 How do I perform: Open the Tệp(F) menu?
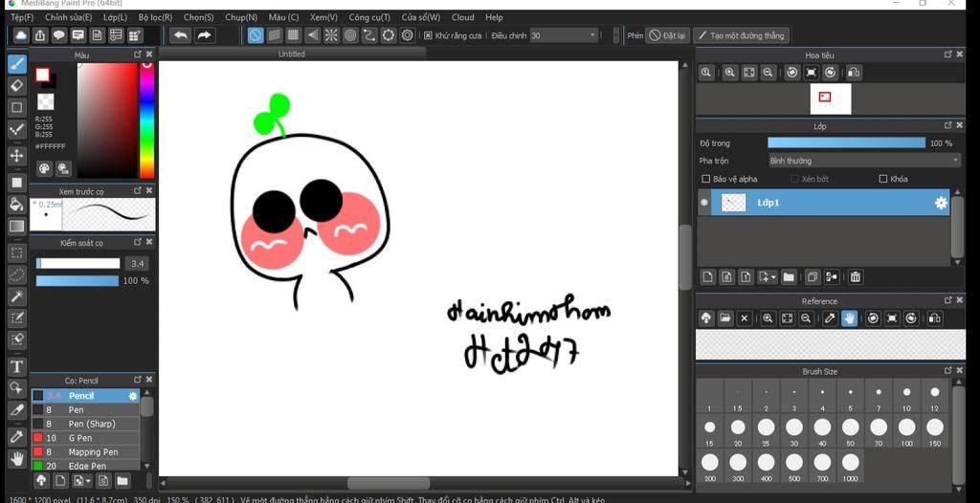(23, 17)
